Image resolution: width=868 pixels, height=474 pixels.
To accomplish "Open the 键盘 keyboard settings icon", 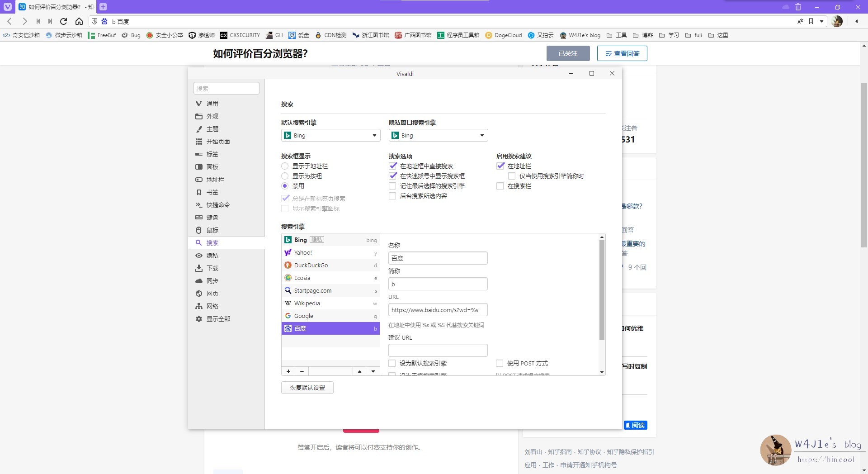I will (x=199, y=218).
